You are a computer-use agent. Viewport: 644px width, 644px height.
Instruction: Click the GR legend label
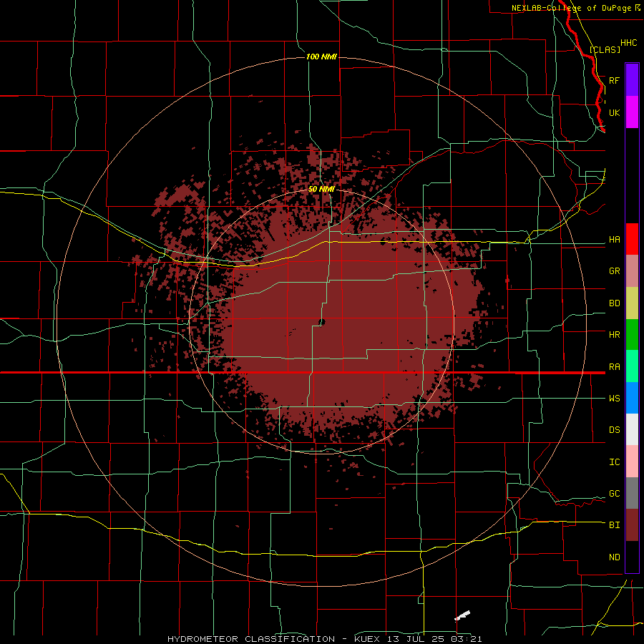pyautogui.click(x=614, y=271)
